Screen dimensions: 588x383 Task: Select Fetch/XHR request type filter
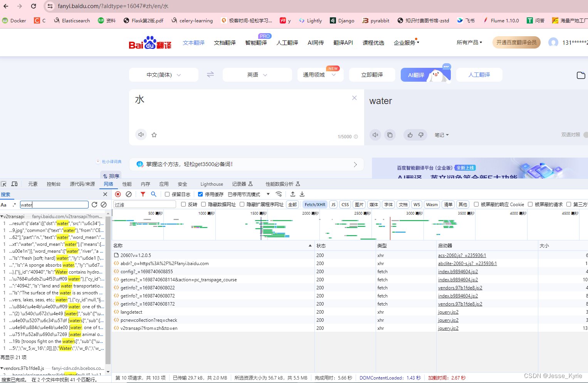pos(315,205)
